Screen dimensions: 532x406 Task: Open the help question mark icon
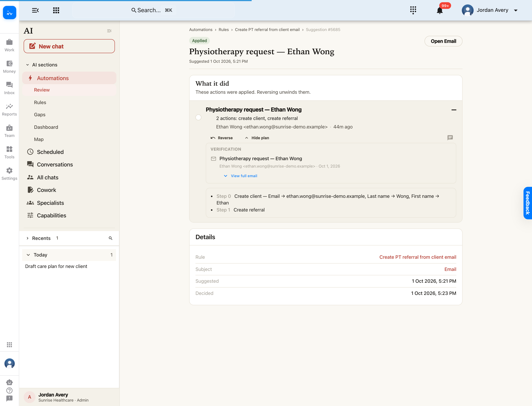(9, 390)
